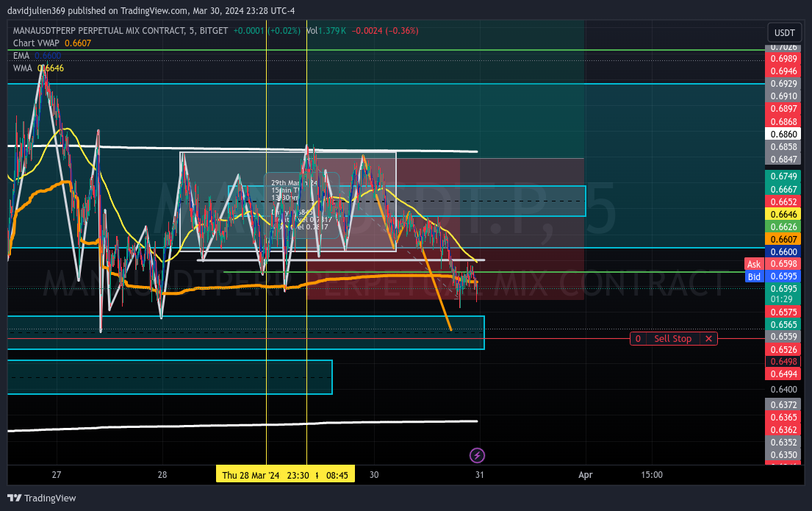Click the red 0.6365 price label

(783, 417)
